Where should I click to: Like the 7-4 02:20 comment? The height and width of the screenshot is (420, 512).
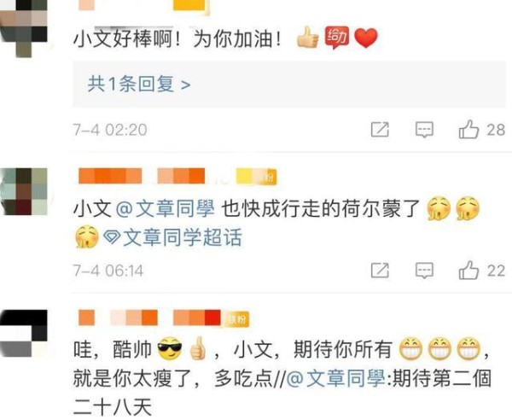481,130
